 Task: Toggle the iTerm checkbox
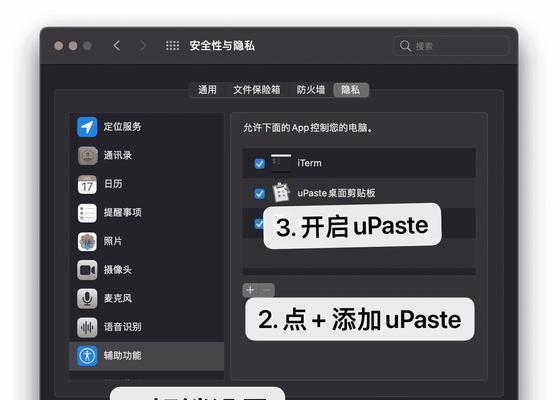[x=259, y=163]
